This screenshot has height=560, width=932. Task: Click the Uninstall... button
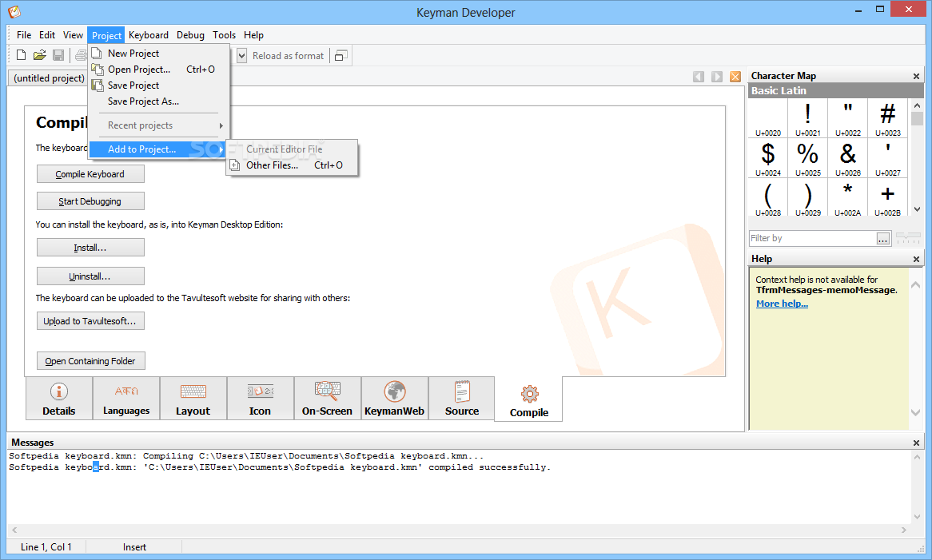coord(90,276)
